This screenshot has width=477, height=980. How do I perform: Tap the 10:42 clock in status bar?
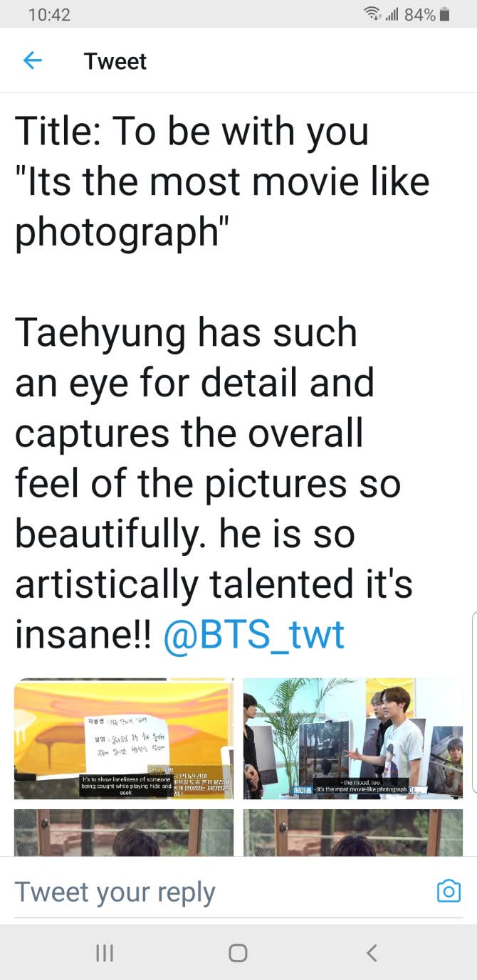pos(50,15)
